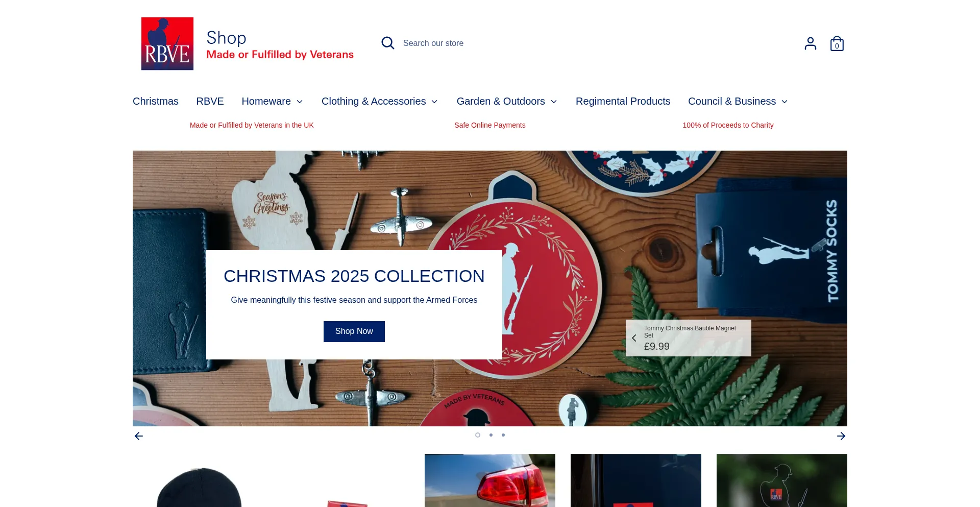Select the second carousel dot
Viewport: 980px width, 507px height.
tap(491, 435)
